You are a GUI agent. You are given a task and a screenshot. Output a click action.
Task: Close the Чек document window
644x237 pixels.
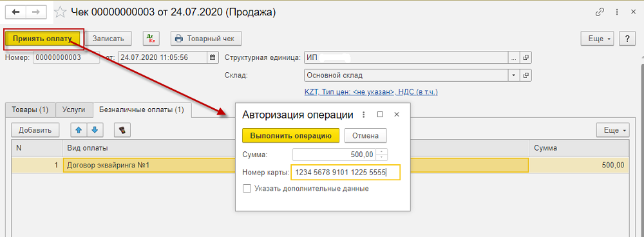pyautogui.click(x=633, y=12)
